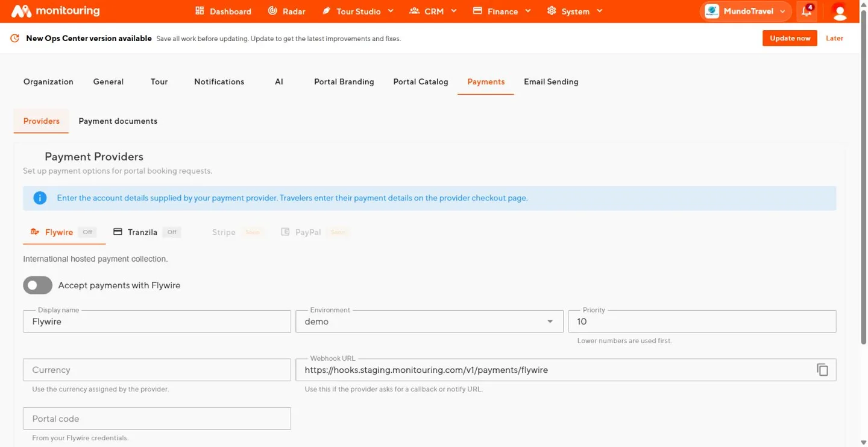868x447 pixels.
Task: Select the PayPal provider tab
Action: tap(314, 232)
